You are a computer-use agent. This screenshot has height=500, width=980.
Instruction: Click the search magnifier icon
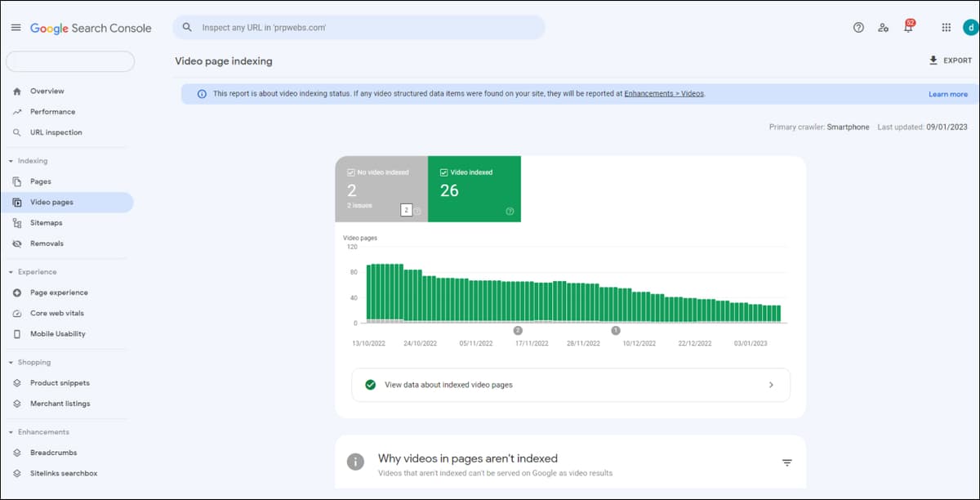click(187, 27)
